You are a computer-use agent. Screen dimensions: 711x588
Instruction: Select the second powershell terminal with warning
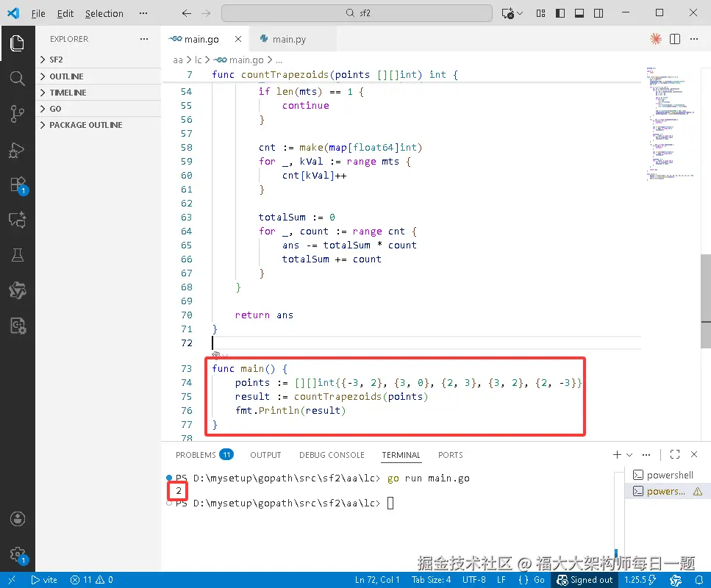tap(667, 492)
